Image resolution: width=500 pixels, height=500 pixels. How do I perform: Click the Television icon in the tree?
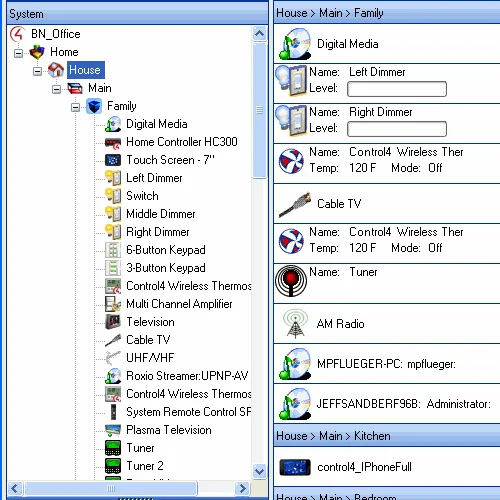[113, 322]
